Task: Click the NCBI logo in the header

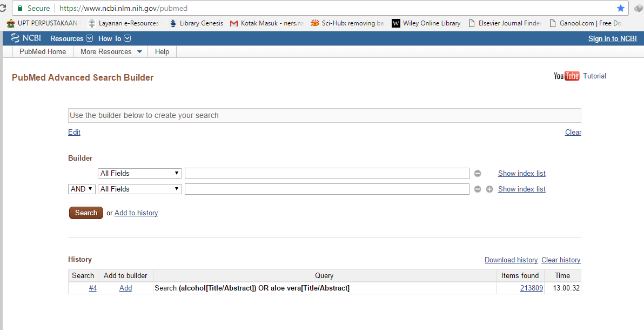Action: click(25, 38)
